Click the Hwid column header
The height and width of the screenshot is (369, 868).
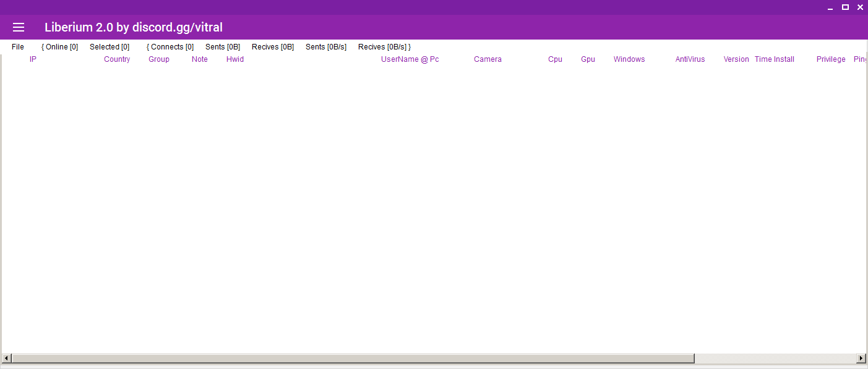click(235, 59)
